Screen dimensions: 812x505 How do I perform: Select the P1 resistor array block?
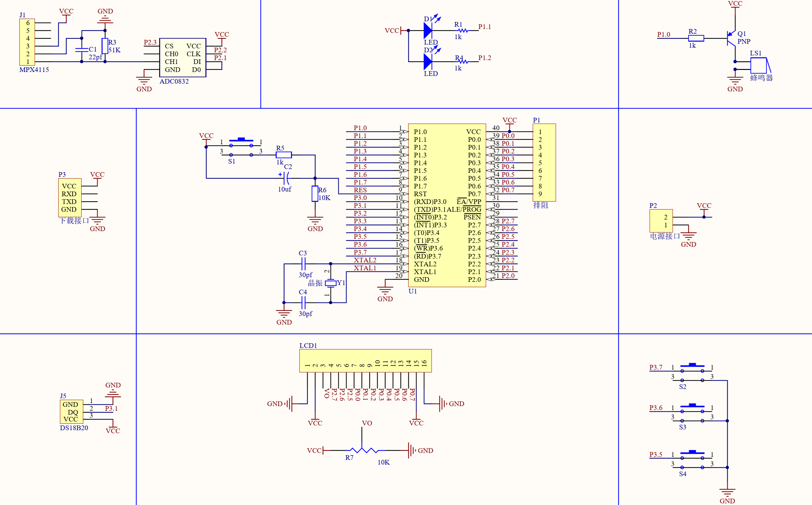click(x=544, y=163)
